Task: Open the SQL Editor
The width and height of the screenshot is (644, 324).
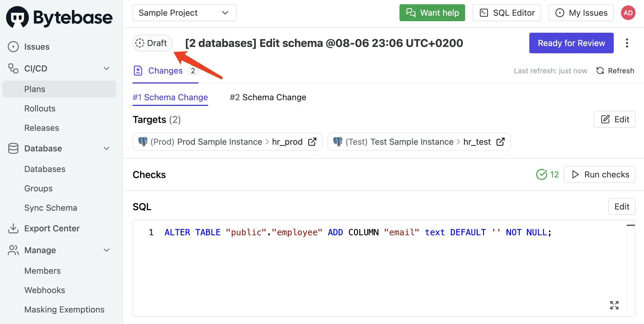Action: tap(507, 13)
